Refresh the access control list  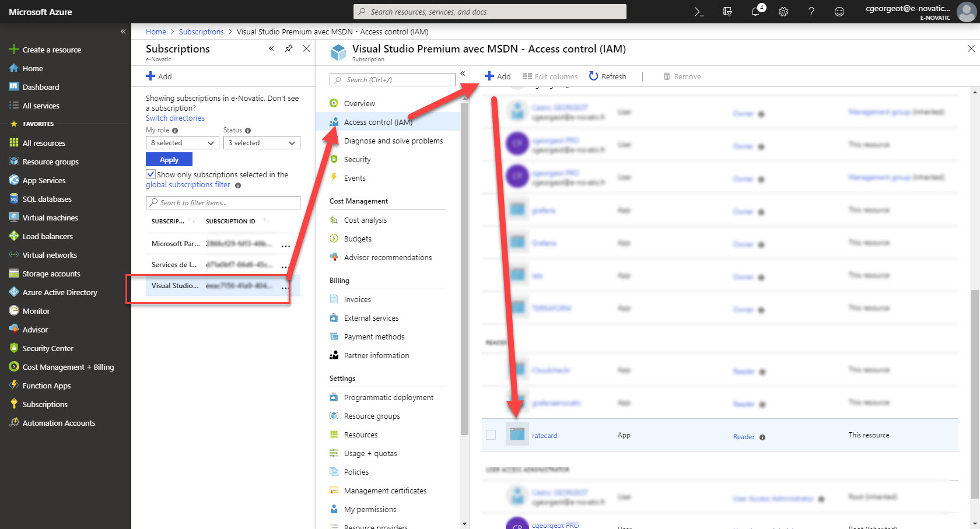(x=607, y=76)
